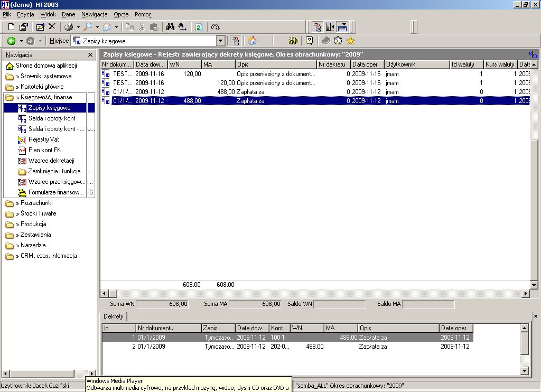Click the binoculars search icon
This screenshot has height=392, width=541.
coord(170,27)
